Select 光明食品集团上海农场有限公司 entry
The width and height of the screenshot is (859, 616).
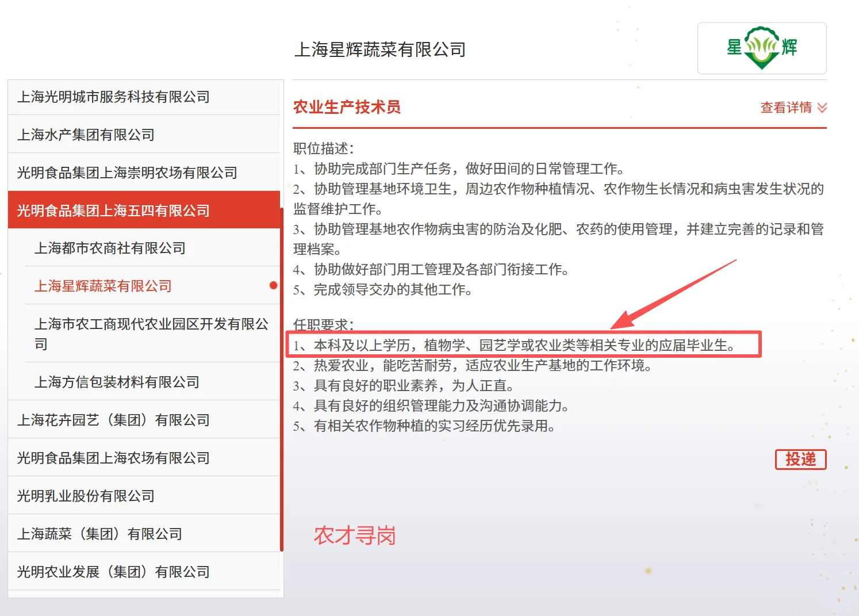click(144, 458)
